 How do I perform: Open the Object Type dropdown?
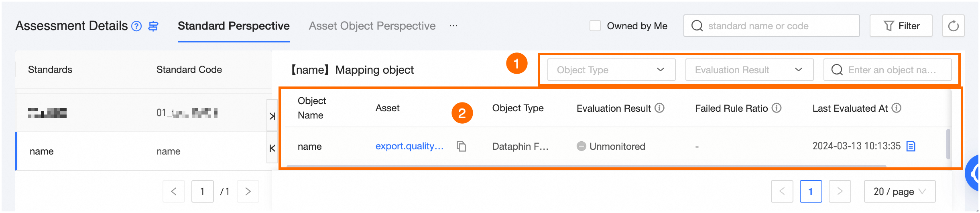coord(611,70)
